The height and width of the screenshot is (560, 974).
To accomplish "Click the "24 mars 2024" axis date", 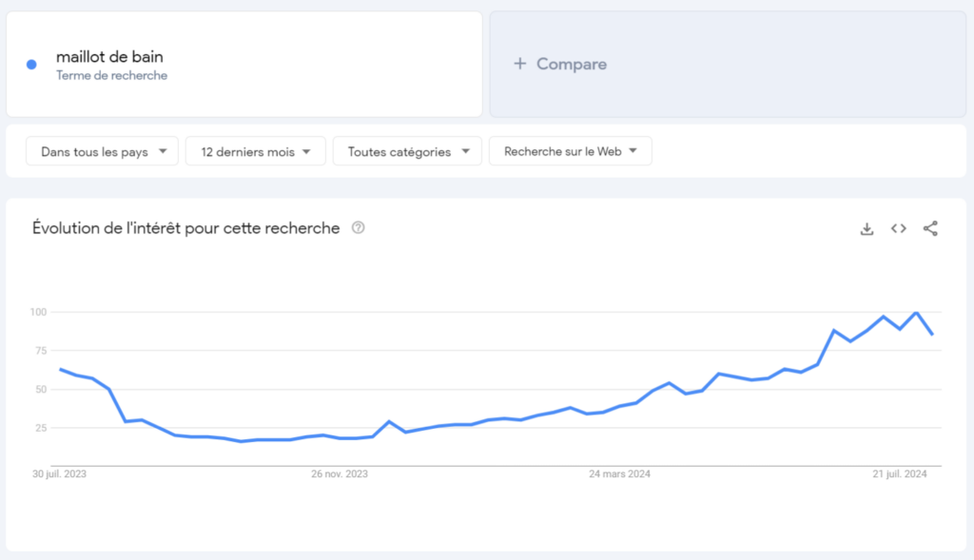I will pos(619,473).
